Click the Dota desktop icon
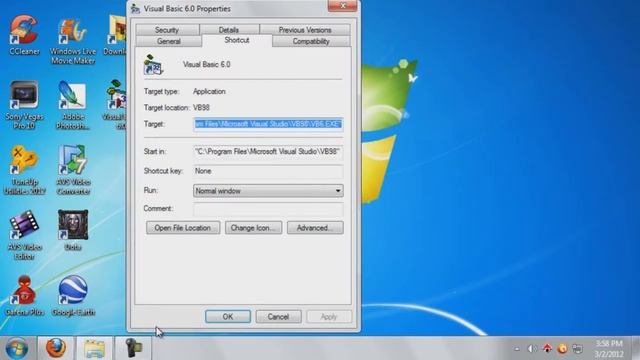 click(x=73, y=230)
